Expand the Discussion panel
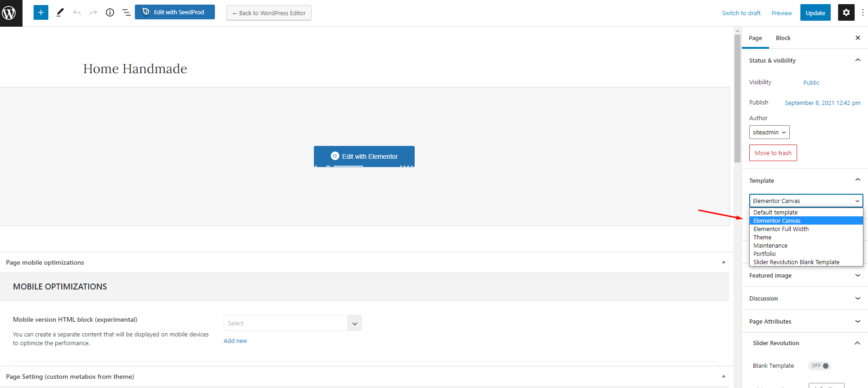 point(805,298)
